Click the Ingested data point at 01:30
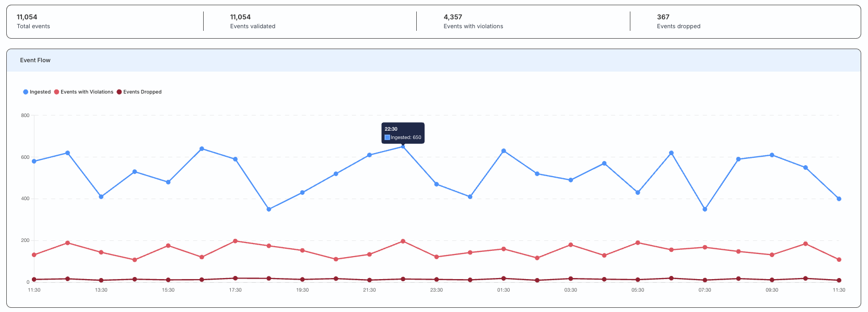This screenshot has height=312, width=868. click(x=503, y=151)
